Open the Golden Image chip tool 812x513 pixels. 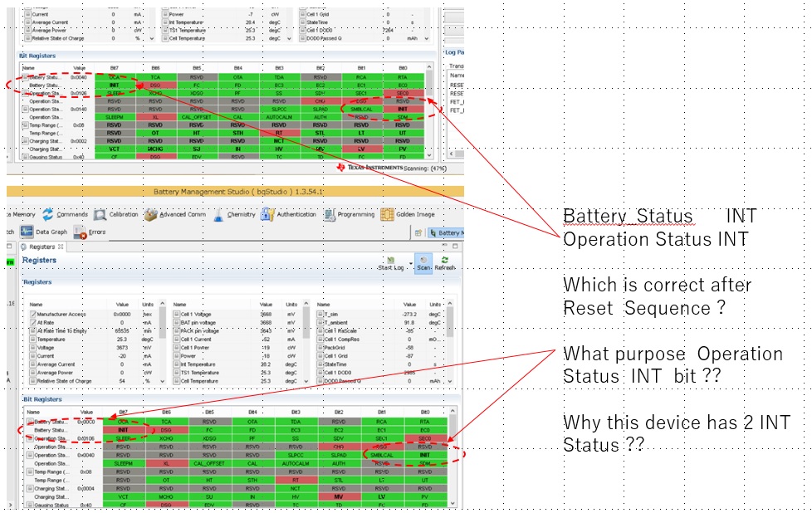408,214
